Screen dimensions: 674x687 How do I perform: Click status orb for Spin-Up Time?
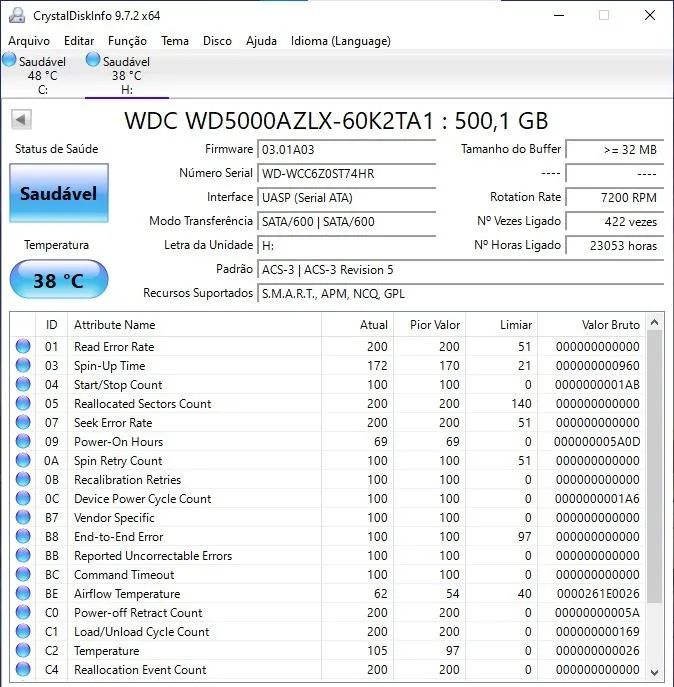(23, 365)
